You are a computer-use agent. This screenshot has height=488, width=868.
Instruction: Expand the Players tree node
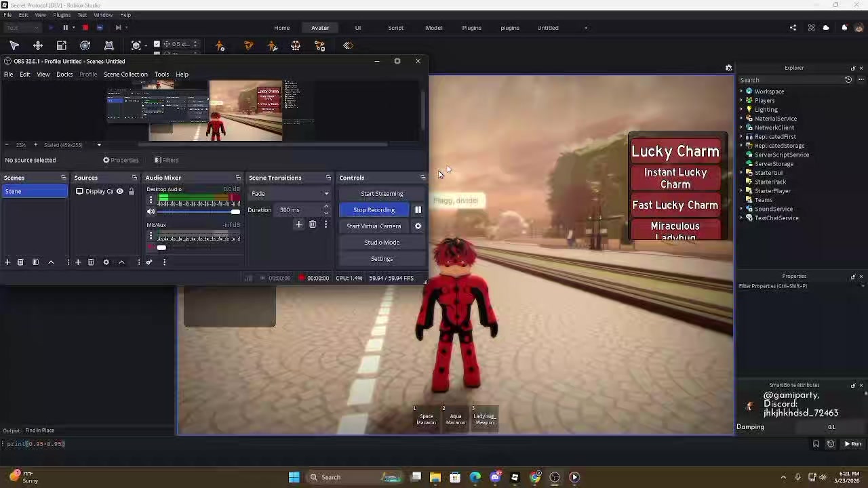(x=741, y=100)
